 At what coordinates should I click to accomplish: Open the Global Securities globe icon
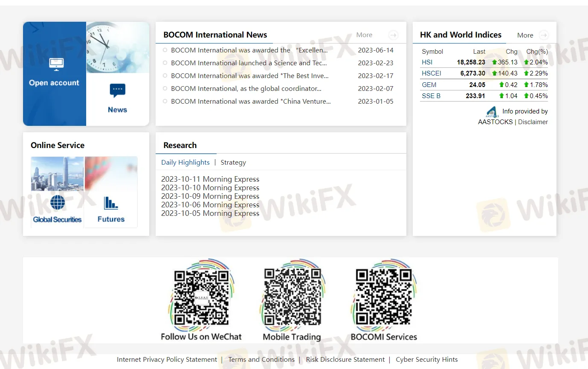[x=58, y=202]
